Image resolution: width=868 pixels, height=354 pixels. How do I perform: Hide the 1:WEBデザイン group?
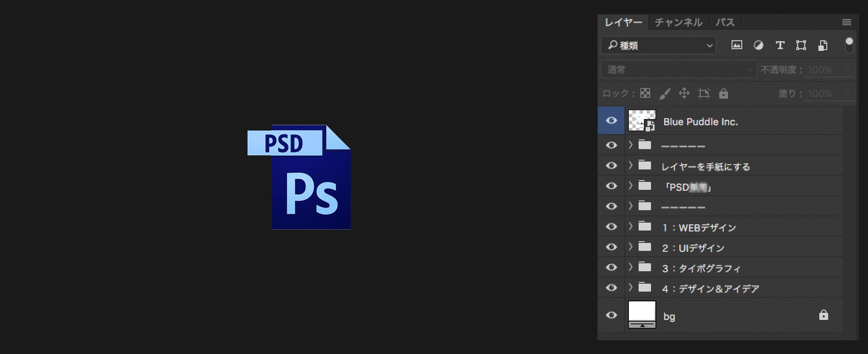click(611, 227)
